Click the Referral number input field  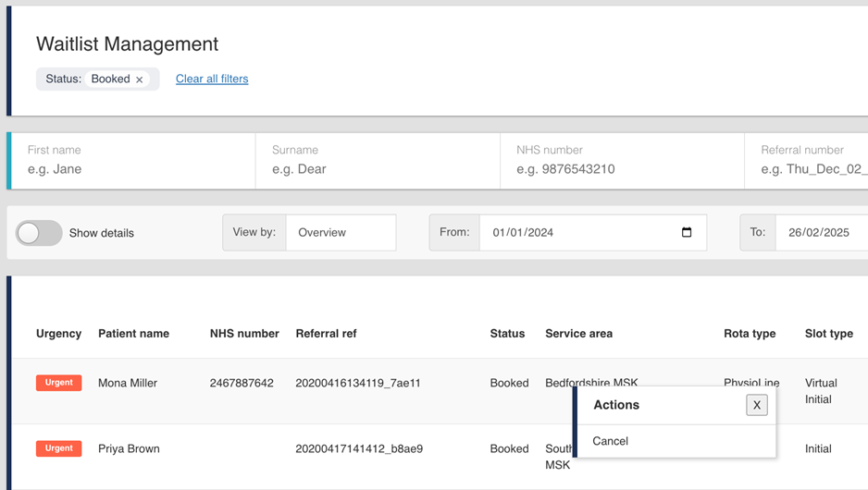tap(812, 169)
